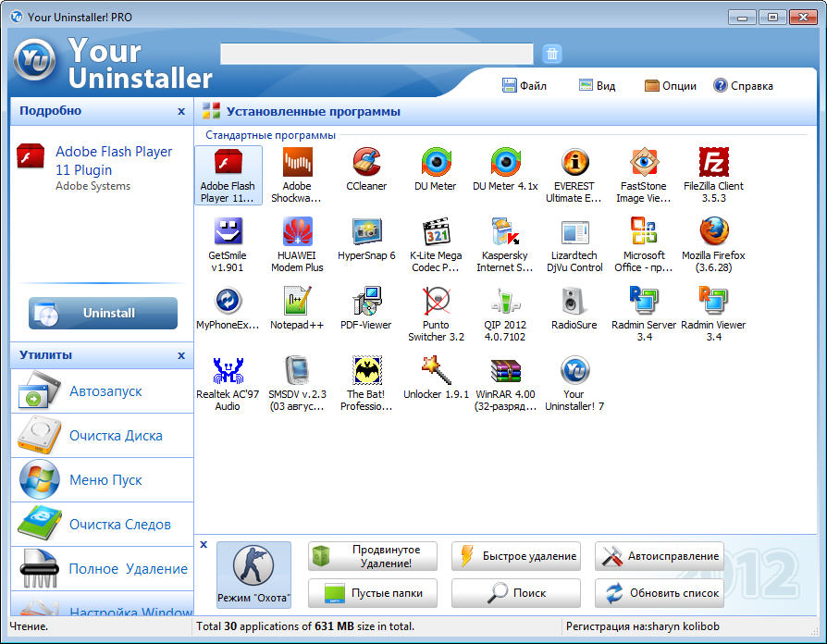Open the Файл menu
Image resolution: width=827 pixels, height=644 pixels.
(x=525, y=86)
